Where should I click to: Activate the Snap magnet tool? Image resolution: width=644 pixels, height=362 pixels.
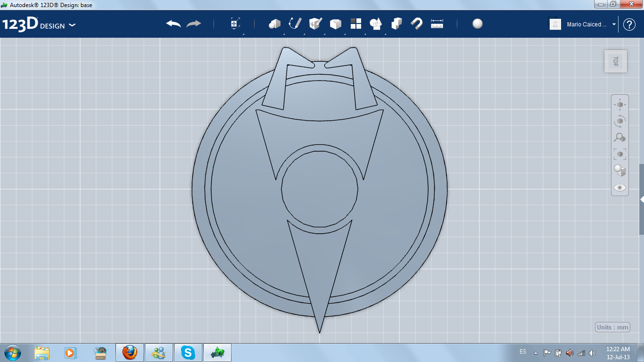click(417, 24)
